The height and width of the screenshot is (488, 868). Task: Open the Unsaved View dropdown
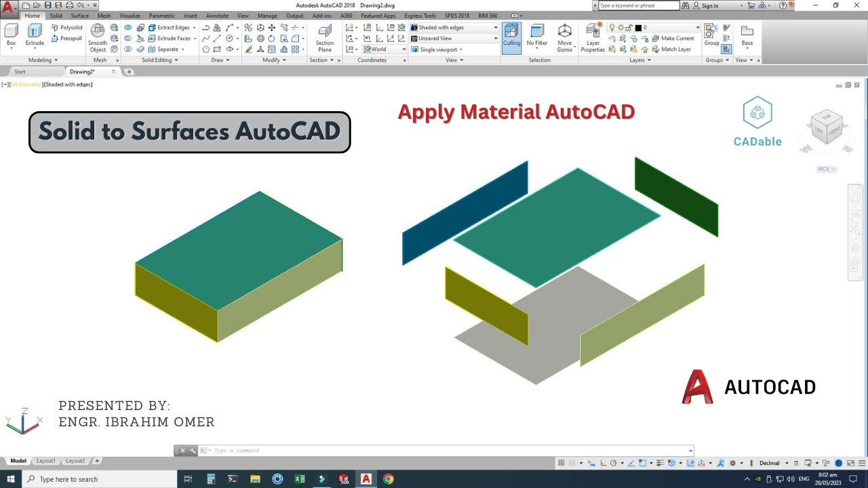[x=454, y=39]
